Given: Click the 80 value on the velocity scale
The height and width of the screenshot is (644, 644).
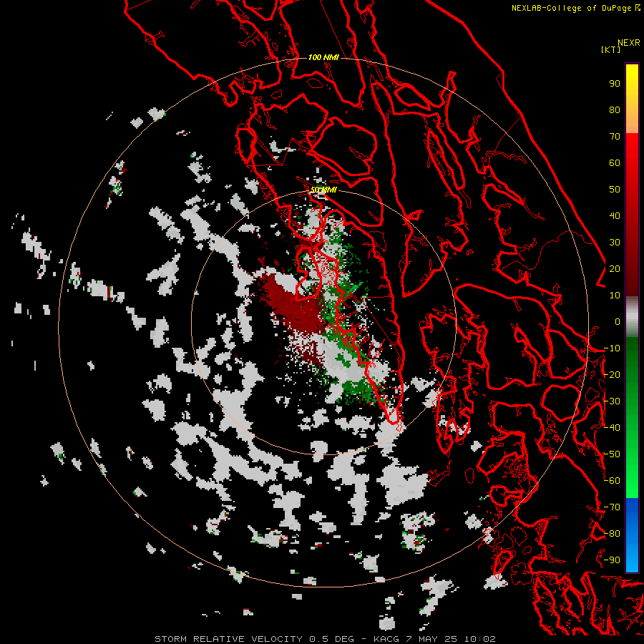Looking at the screenshot, I should tap(615, 109).
